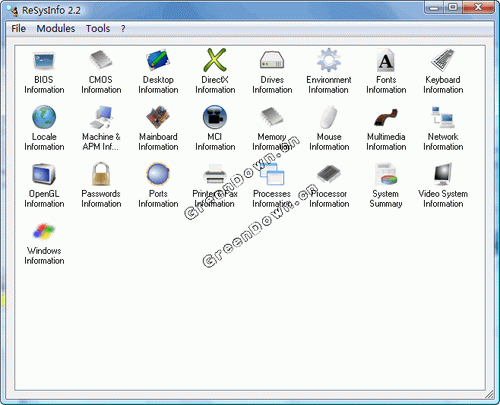Open the File menu
The image size is (500, 405).
click(18, 29)
